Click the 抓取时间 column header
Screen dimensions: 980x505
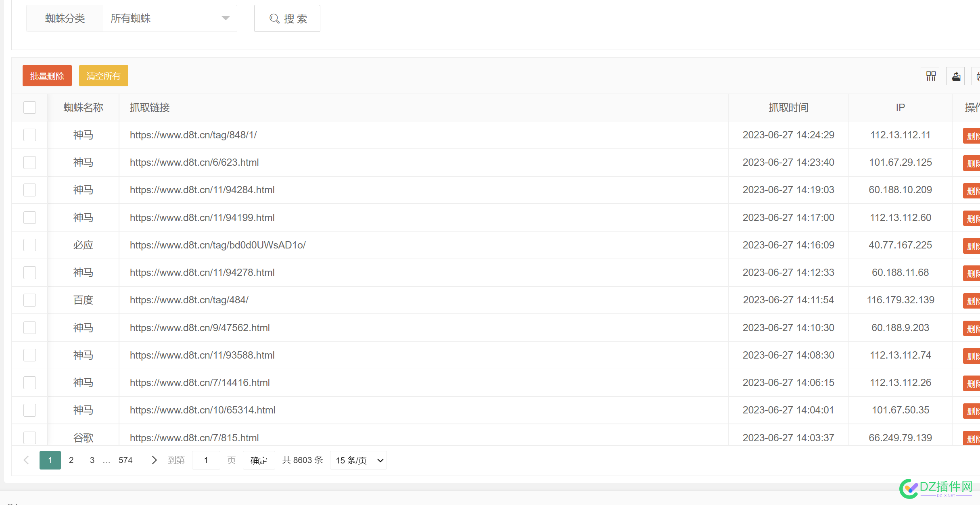pos(788,108)
